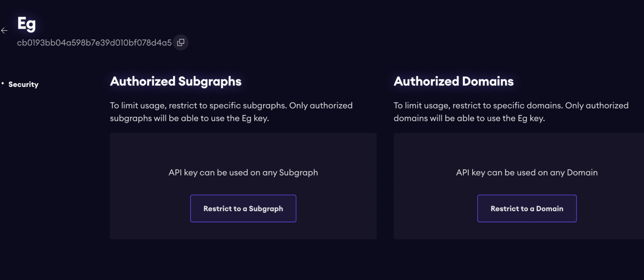Image resolution: width=644 pixels, height=280 pixels.
Task: Click the diamond bullet beside Security
Action: point(3,84)
